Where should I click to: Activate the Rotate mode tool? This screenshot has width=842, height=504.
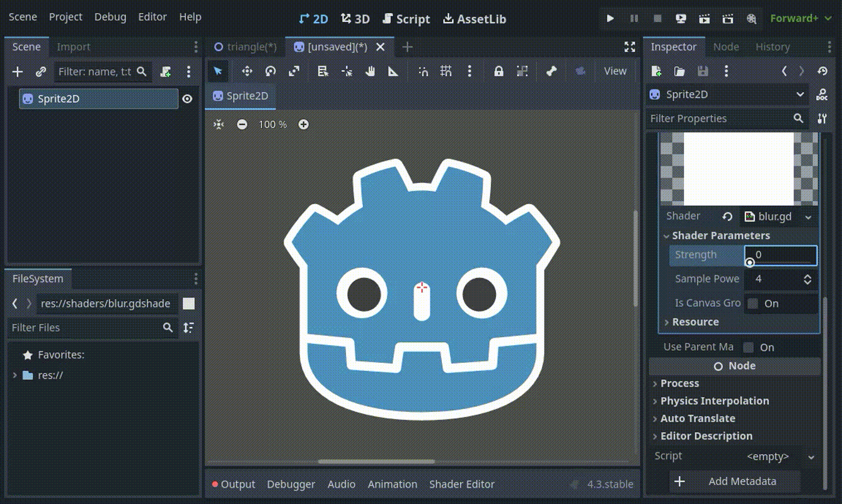270,71
